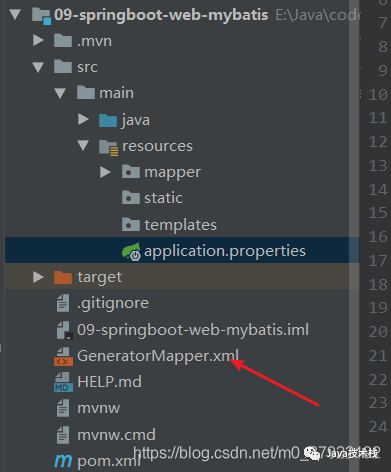The image size is (391, 472).
Task: Expand the java folder arrow
Action: point(83,119)
